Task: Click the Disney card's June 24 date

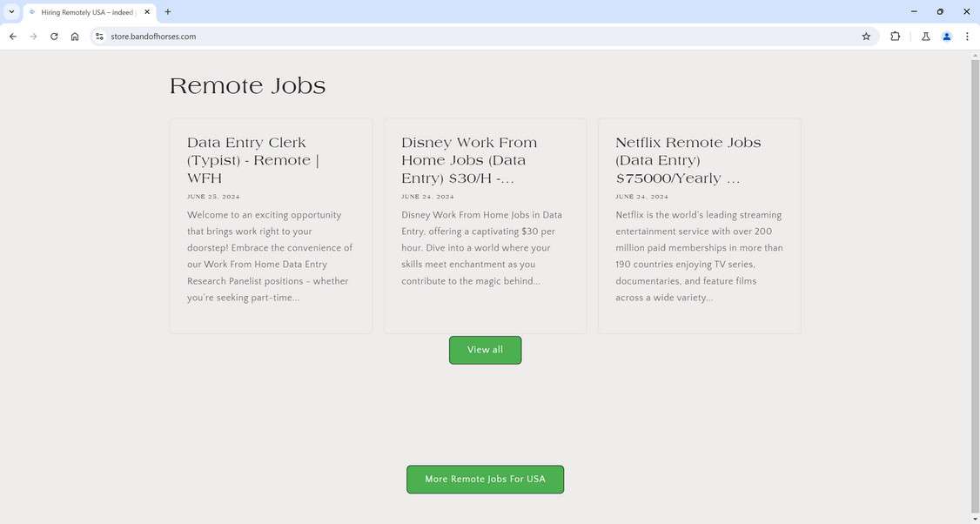Action: pos(427,197)
